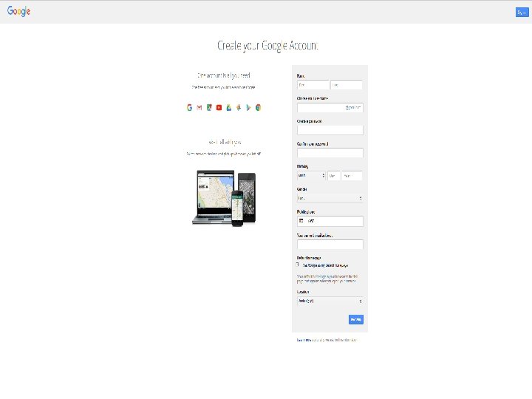
Task: Click the Google Photos pinwheel icon
Action: [239, 108]
